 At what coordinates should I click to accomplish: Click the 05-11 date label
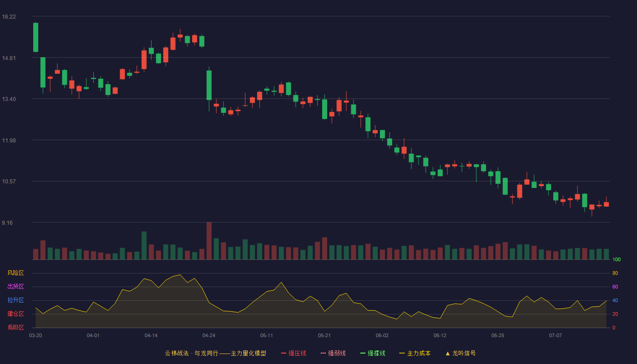point(267,335)
